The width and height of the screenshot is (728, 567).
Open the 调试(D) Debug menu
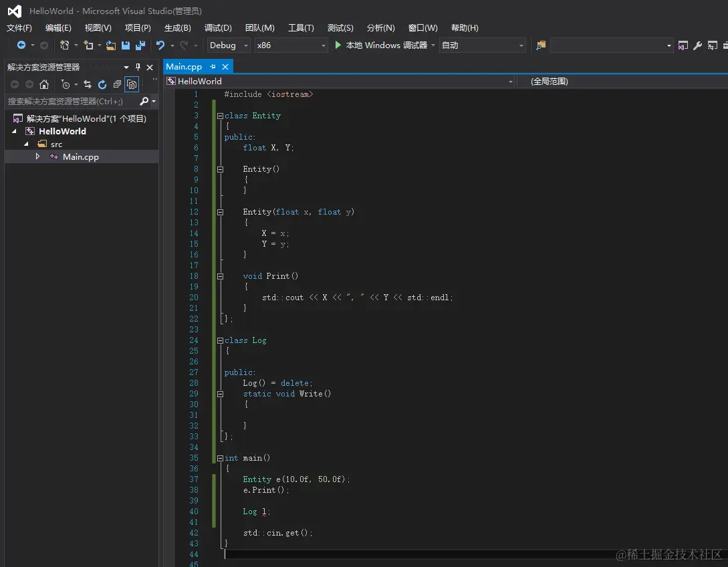tap(218, 28)
